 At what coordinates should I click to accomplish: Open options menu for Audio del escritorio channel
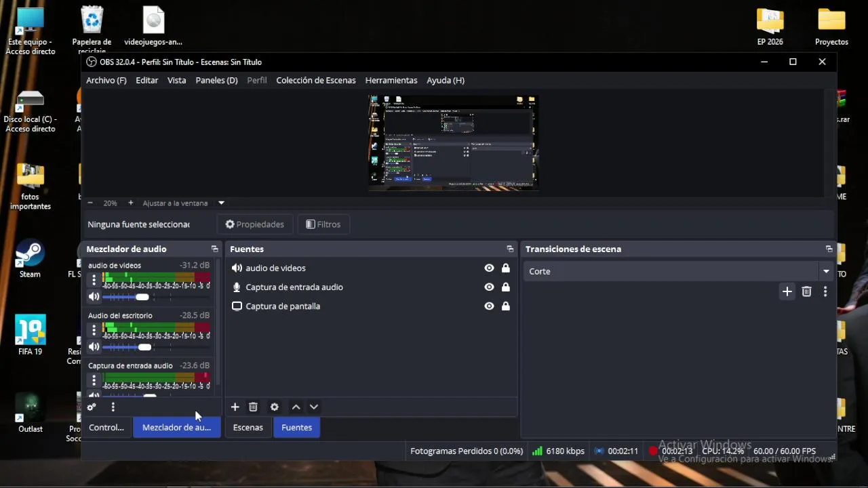tap(94, 330)
